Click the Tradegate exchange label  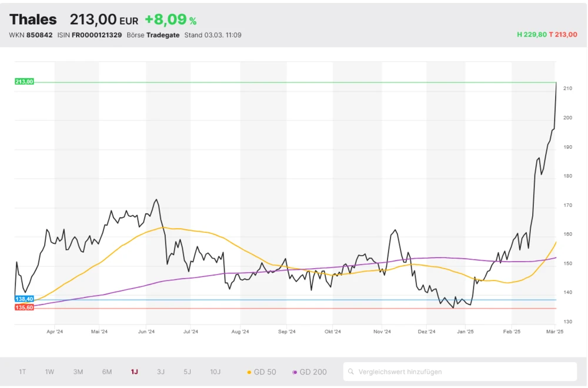pyautogui.click(x=163, y=35)
